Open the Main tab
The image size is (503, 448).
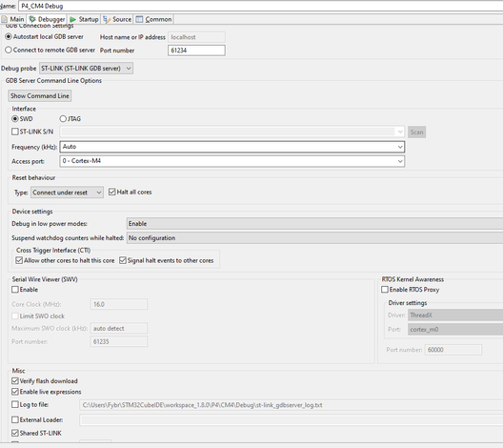(12, 19)
